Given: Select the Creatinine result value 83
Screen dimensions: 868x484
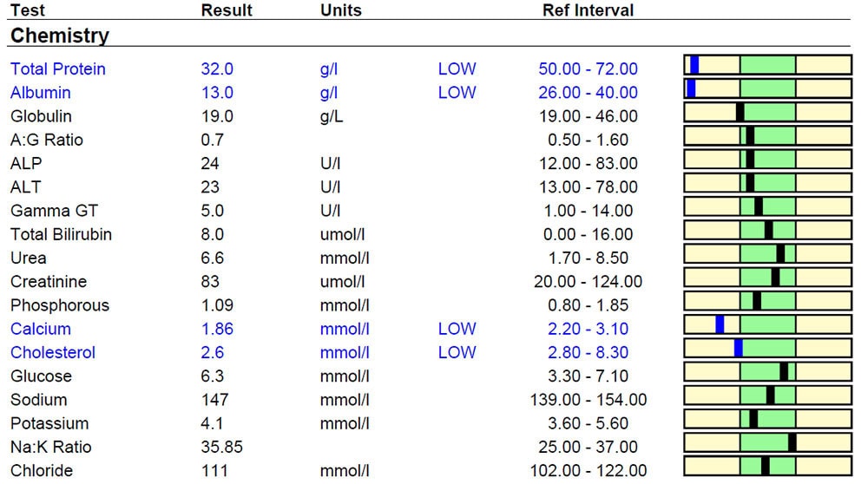Looking at the screenshot, I should 210,282.
